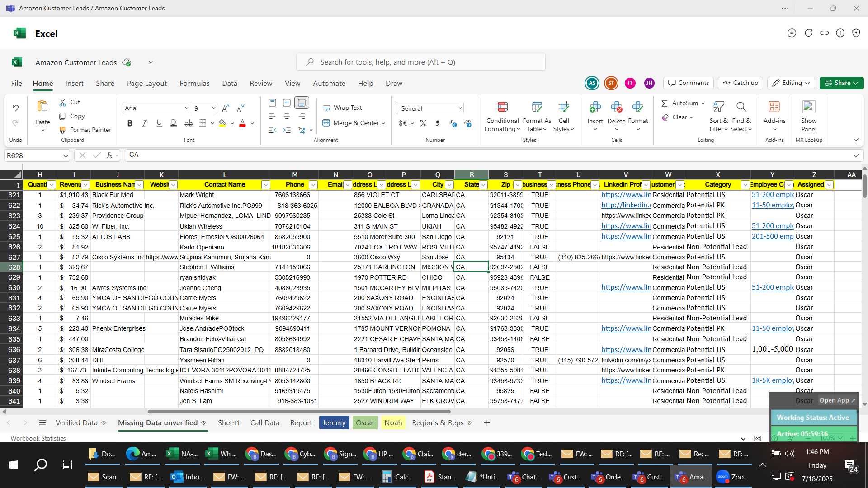Click the refresh icon in title area

tap(808, 33)
